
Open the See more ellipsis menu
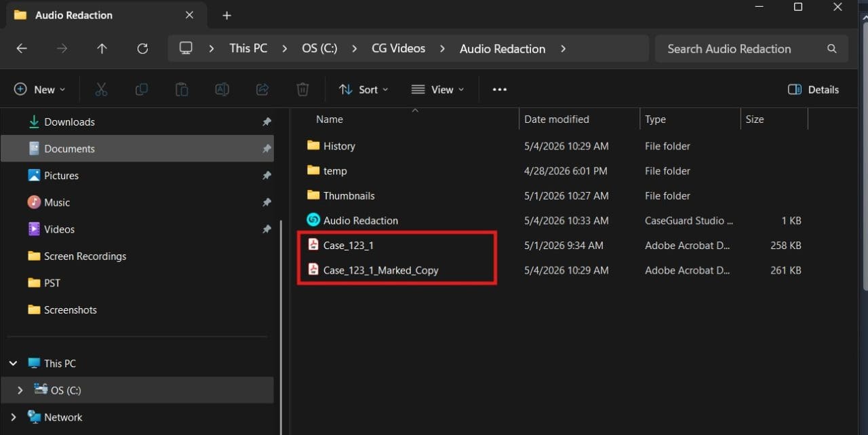pyautogui.click(x=500, y=90)
